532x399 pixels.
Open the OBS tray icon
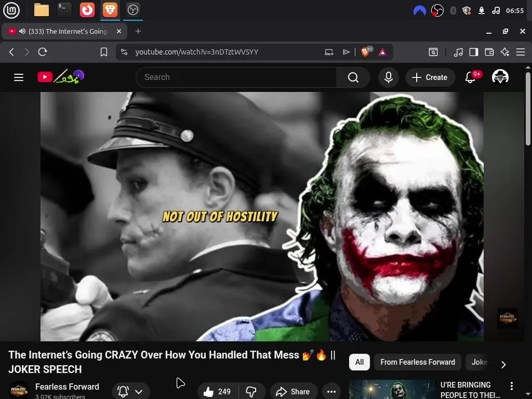(437, 11)
